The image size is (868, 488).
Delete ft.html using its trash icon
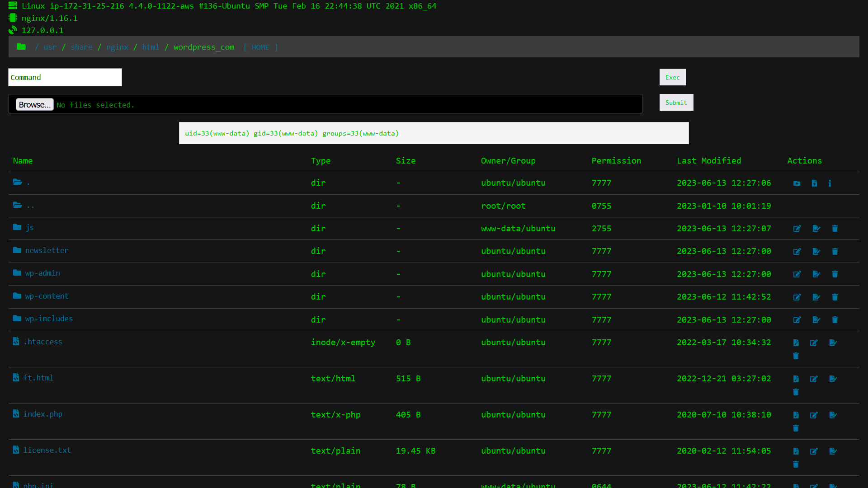(796, 392)
